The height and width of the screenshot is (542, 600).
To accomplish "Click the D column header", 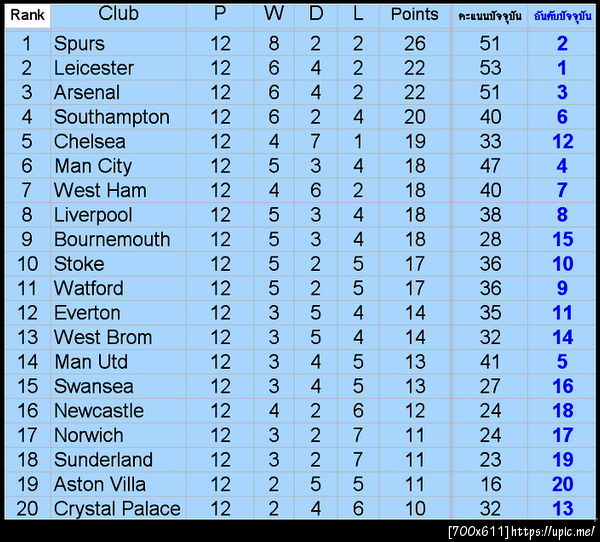I will [x=315, y=14].
